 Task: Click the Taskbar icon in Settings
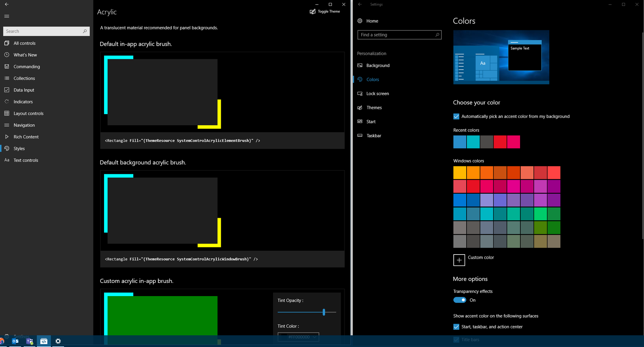pos(360,136)
